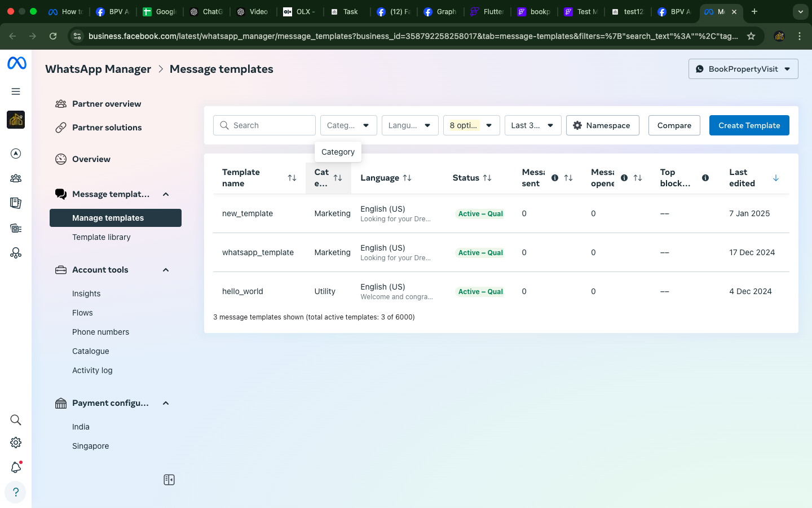812x508 pixels.
Task: Toggle Last edited sort arrow
Action: coord(776,178)
